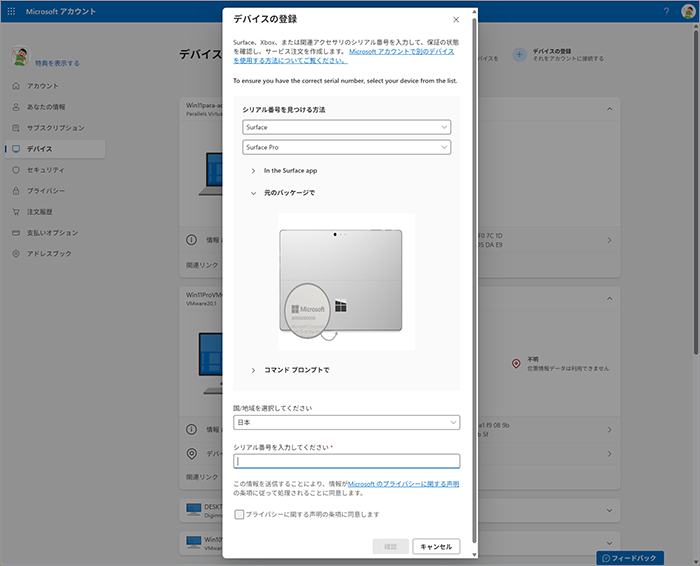Collapse the 元のパッケージで section
Screen dimensions: 700x566
(x=253, y=192)
